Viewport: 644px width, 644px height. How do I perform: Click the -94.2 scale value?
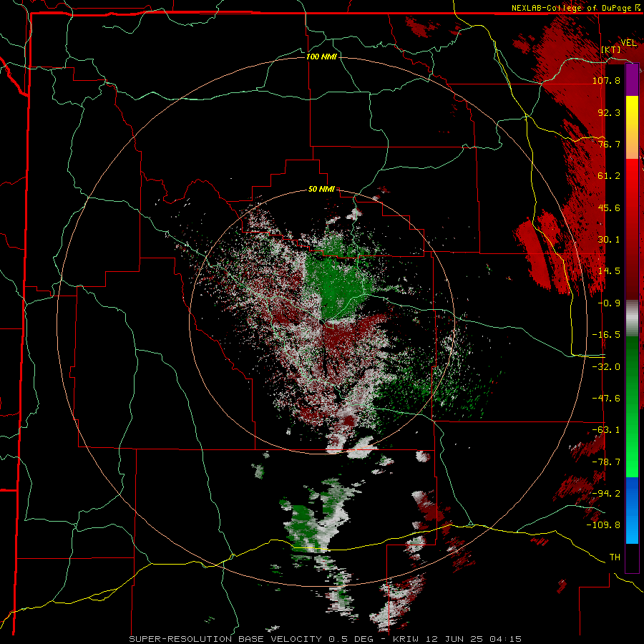[x=606, y=494]
